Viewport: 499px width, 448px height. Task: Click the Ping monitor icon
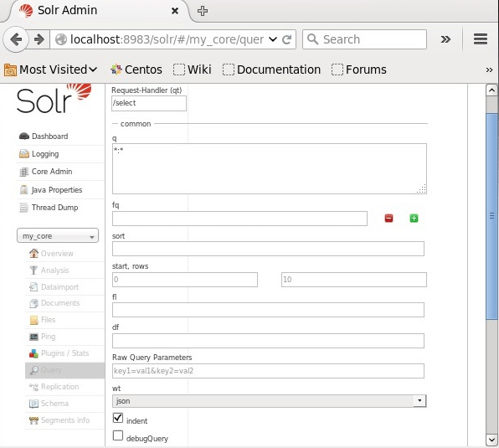click(x=33, y=337)
